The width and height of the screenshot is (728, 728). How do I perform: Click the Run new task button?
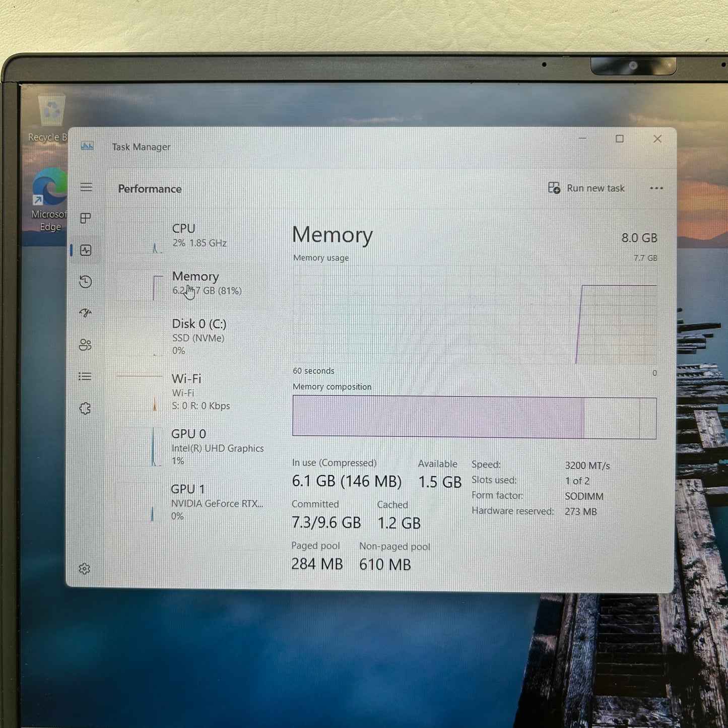click(586, 188)
